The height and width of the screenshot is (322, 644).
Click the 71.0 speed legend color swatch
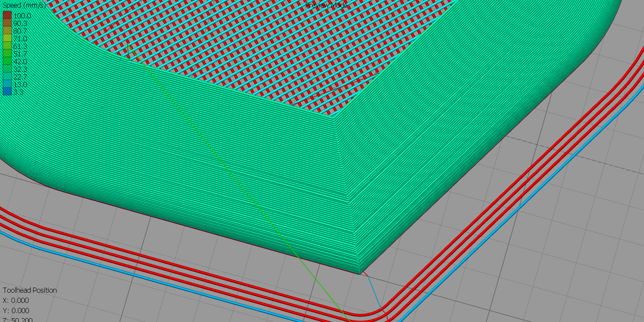7,39
